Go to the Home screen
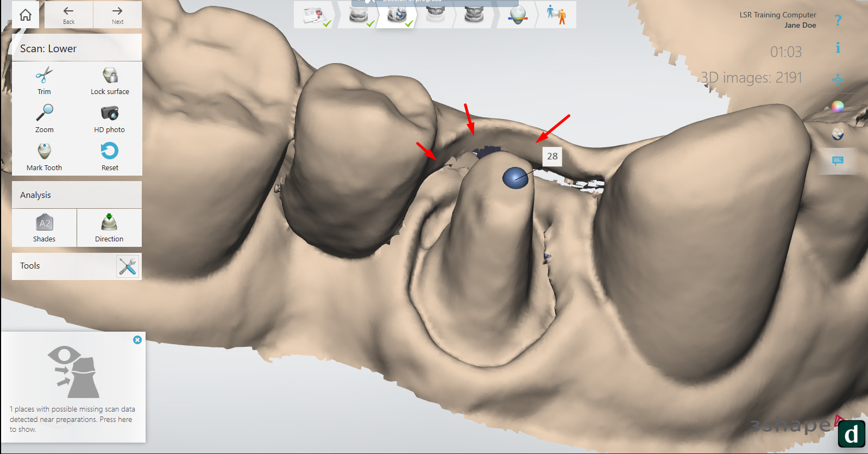This screenshot has width=868, height=454. [26, 15]
